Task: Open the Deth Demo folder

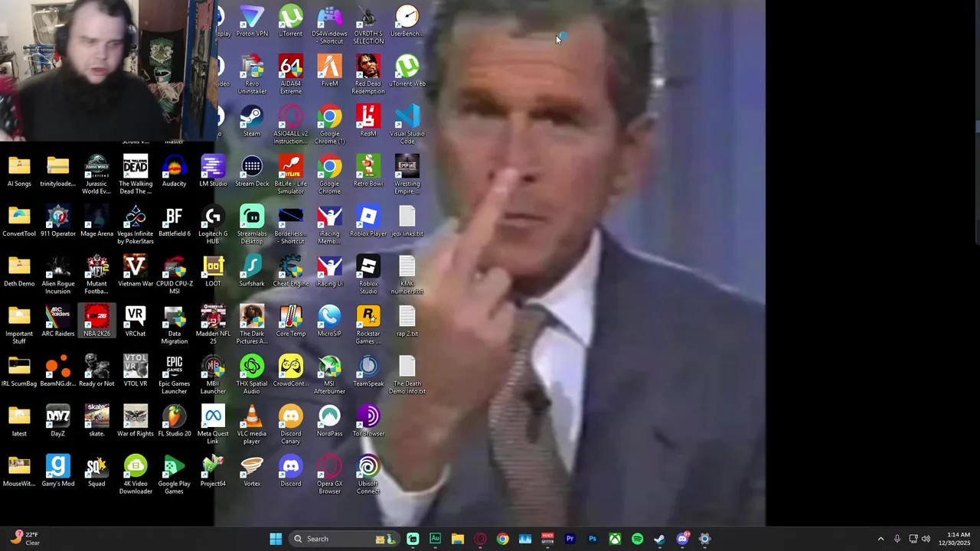Action: pos(19,271)
